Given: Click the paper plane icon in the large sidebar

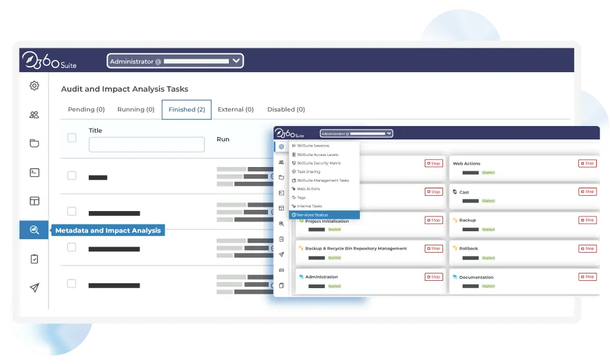Looking at the screenshot, I should click(x=34, y=288).
